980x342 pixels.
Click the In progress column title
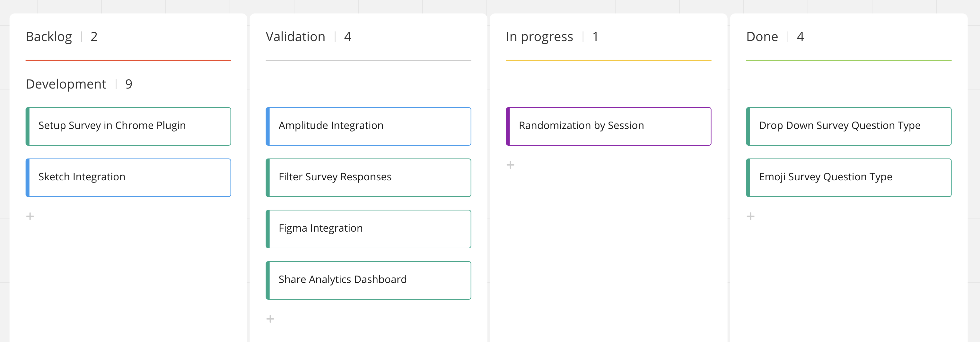pyautogui.click(x=539, y=37)
